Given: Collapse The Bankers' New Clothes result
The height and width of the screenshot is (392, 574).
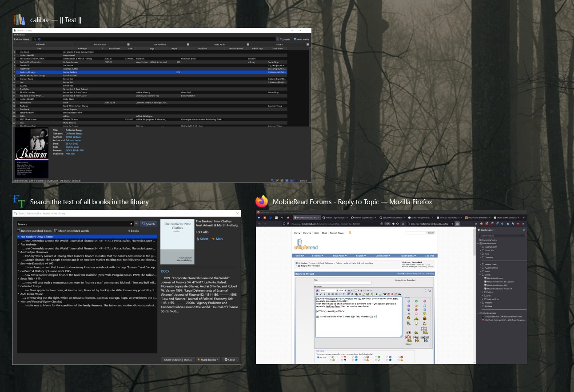Looking at the screenshot, I should [18, 237].
